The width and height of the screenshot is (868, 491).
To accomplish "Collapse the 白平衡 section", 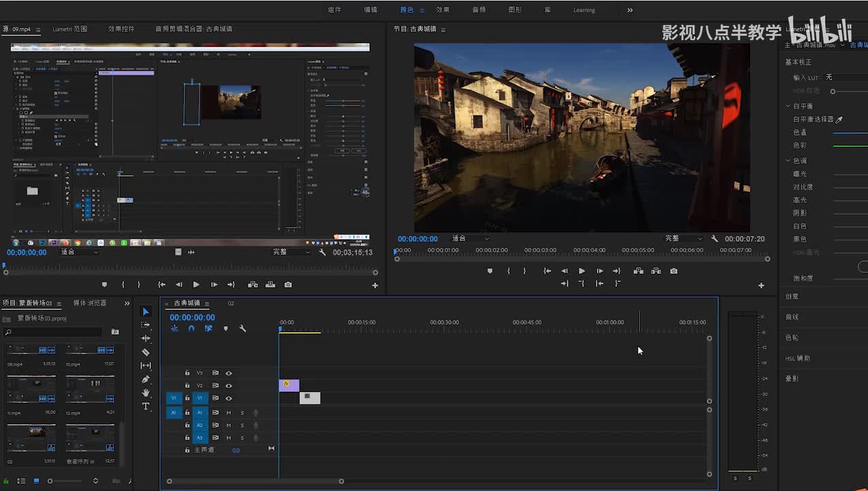I will coord(788,106).
